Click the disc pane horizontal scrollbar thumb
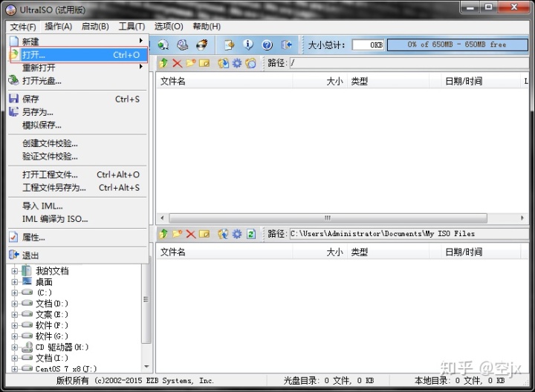The image size is (535, 392). tap(328, 218)
